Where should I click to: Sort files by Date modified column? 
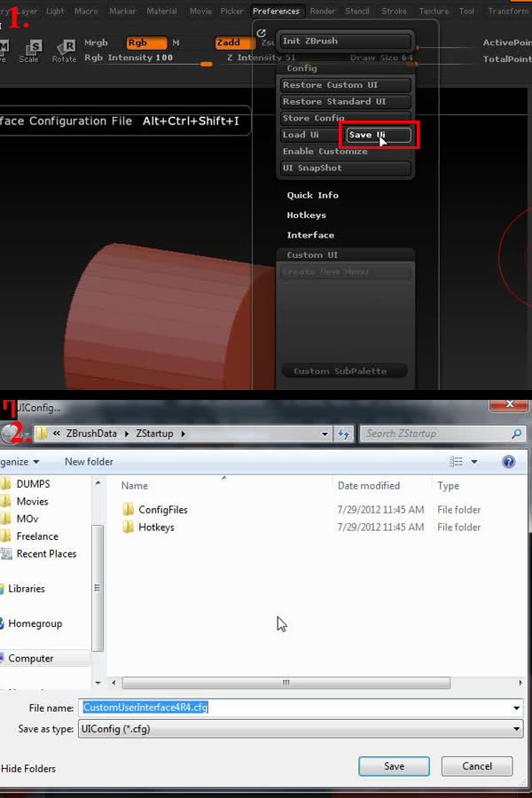[369, 486]
